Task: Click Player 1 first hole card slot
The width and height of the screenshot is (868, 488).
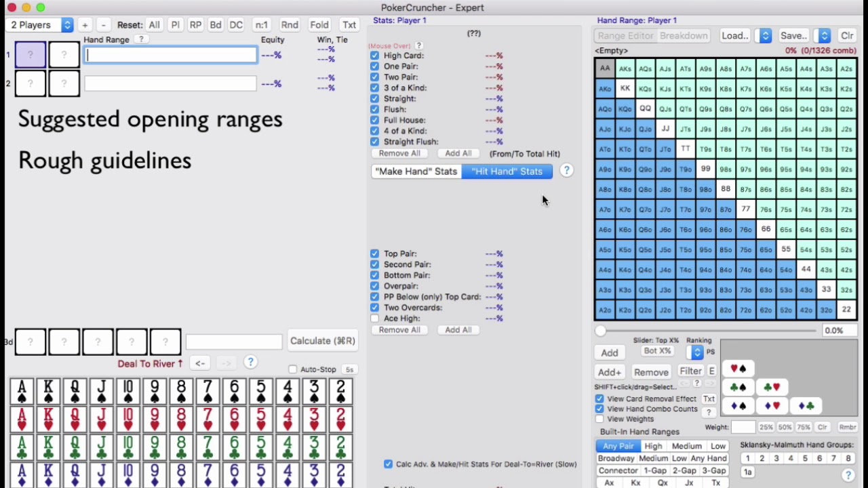Action: click(30, 55)
